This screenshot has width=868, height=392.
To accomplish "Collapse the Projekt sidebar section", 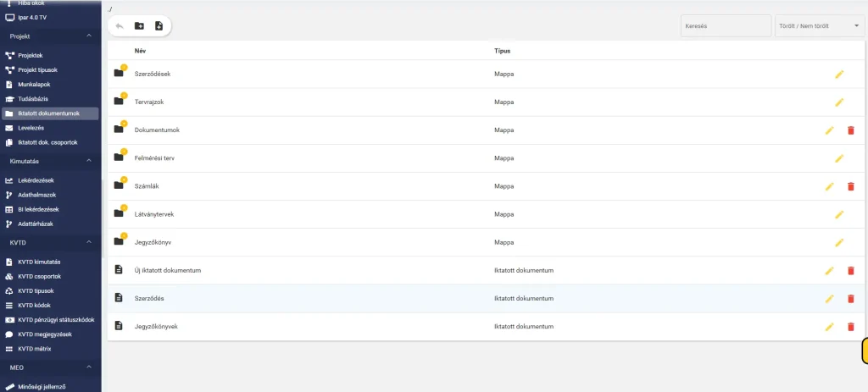I will tap(89, 36).
